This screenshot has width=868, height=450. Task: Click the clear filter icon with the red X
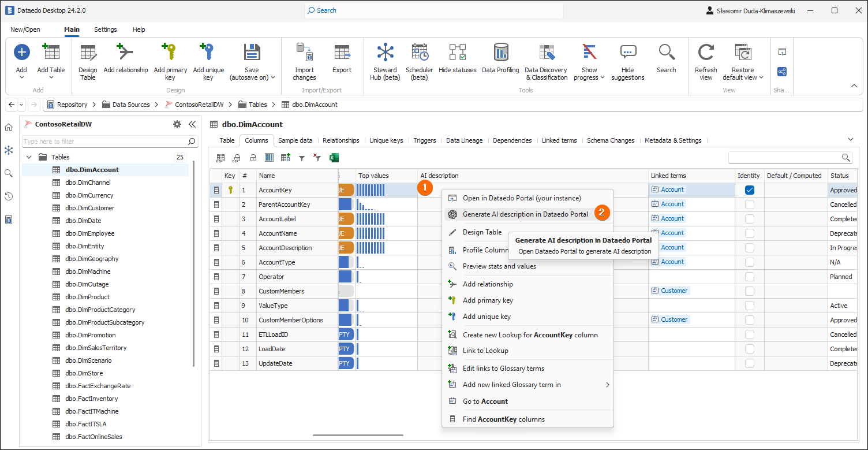(x=317, y=158)
